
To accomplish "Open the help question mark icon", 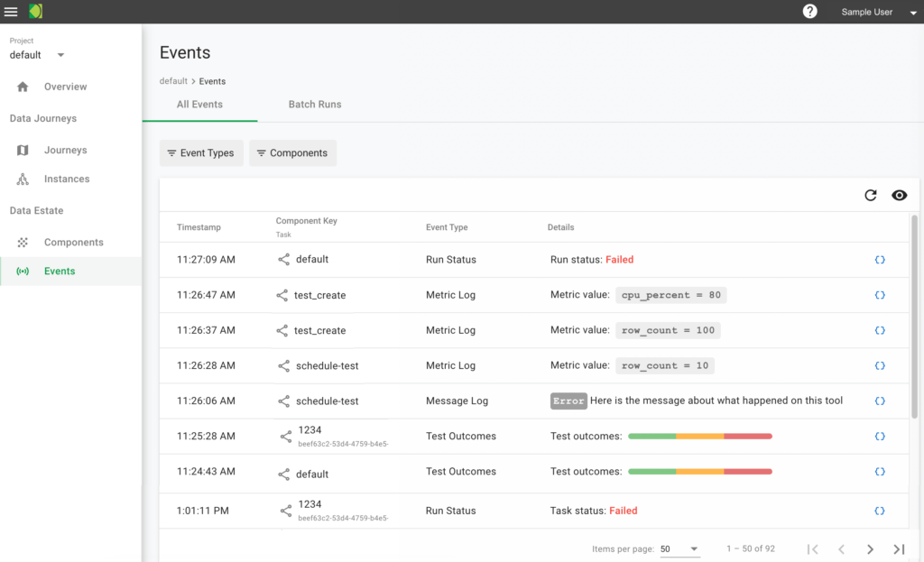I will 809,12.
